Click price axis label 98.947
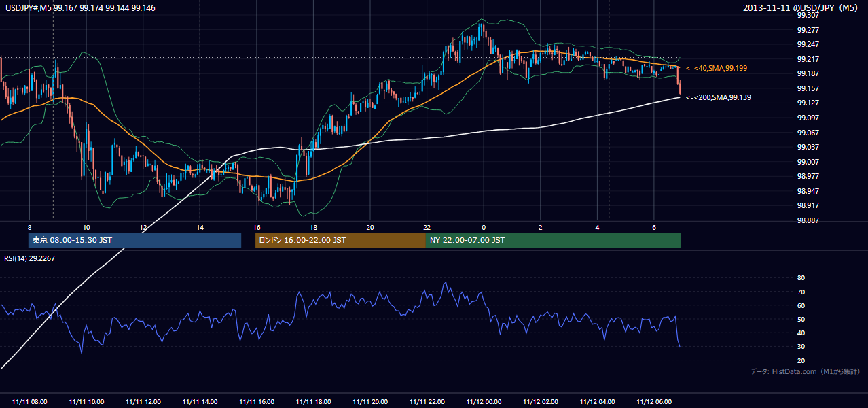868x408 pixels. click(807, 191)
